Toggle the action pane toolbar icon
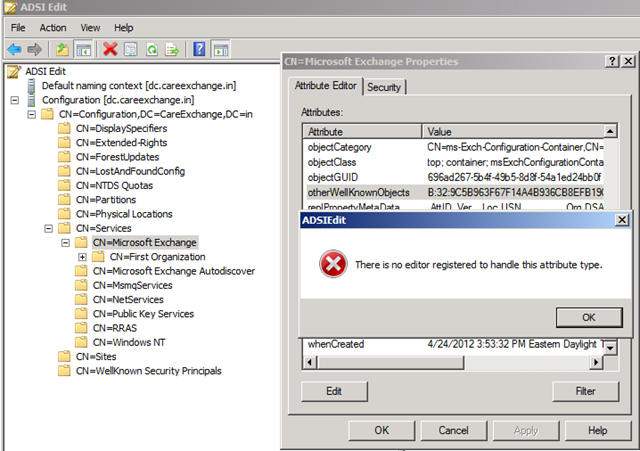Image resolution: width=640 pixels, height=451 pixels. point(221,50)
